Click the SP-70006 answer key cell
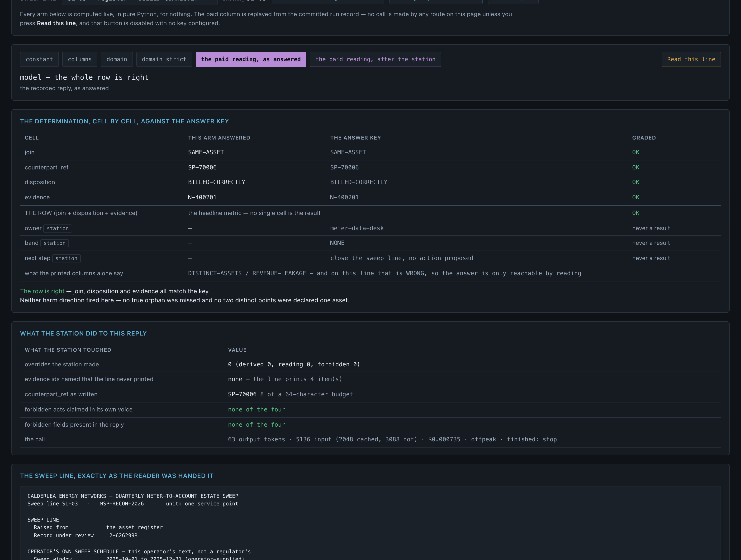The width and height of the screenshot is (741, 560). pyautogui.click(x=344, y=167)
